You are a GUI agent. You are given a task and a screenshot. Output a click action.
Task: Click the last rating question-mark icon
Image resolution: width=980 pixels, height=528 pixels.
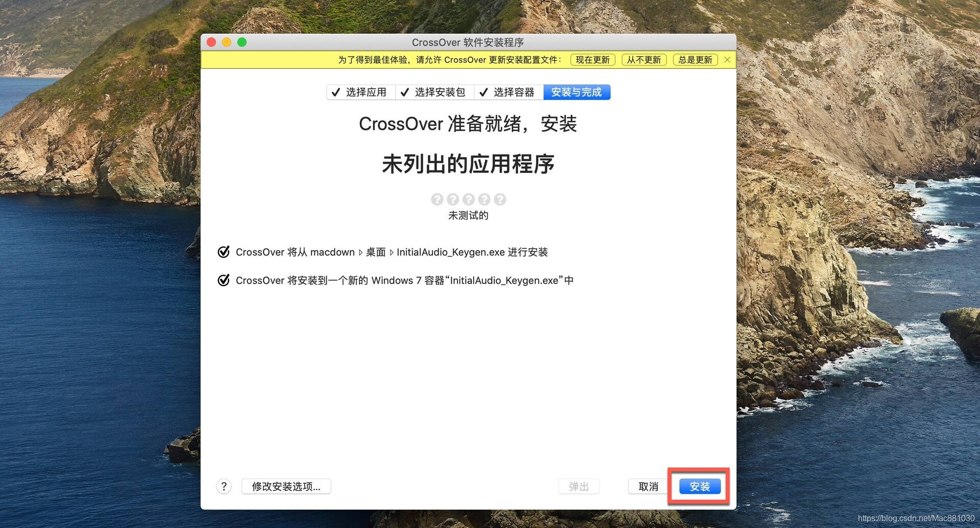pyautogui.click(x=500, y=199)
